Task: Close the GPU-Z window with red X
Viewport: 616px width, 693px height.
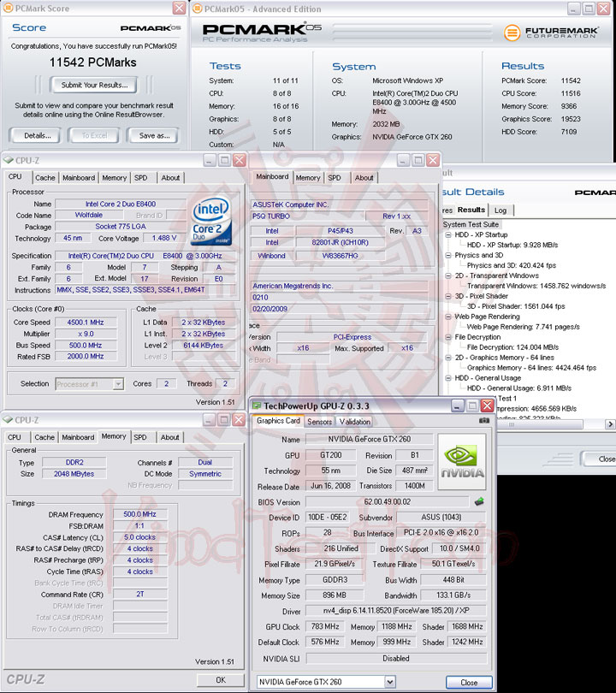Action: 487,406
